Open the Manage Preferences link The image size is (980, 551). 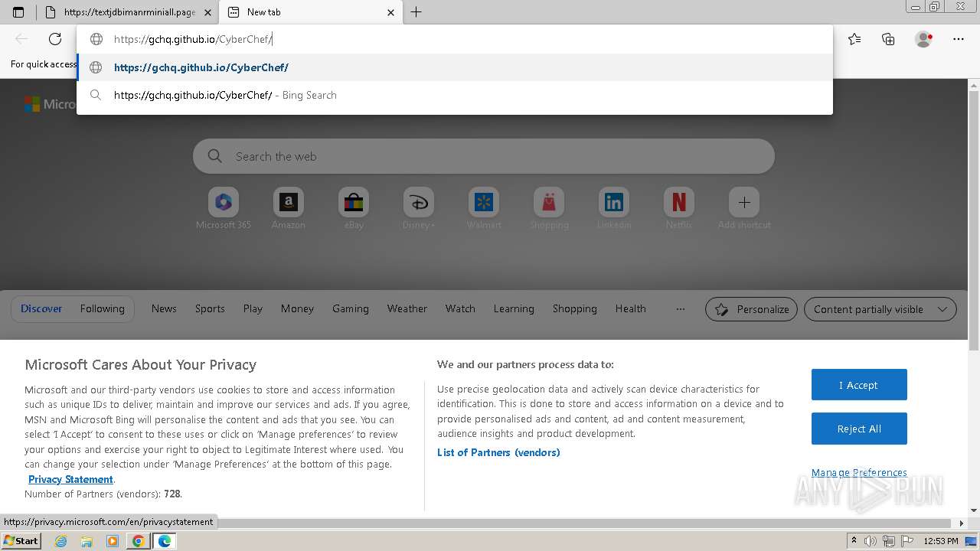[x=859, y=473]
